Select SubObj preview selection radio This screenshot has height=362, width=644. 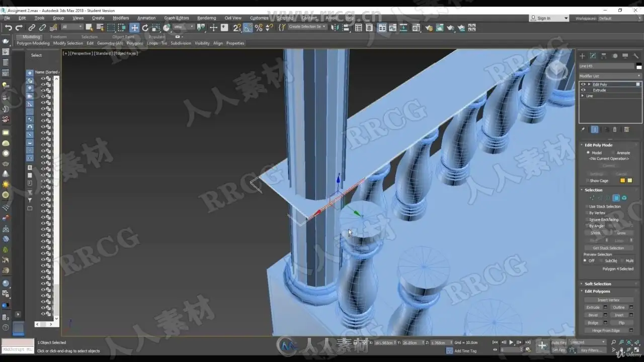601,260
